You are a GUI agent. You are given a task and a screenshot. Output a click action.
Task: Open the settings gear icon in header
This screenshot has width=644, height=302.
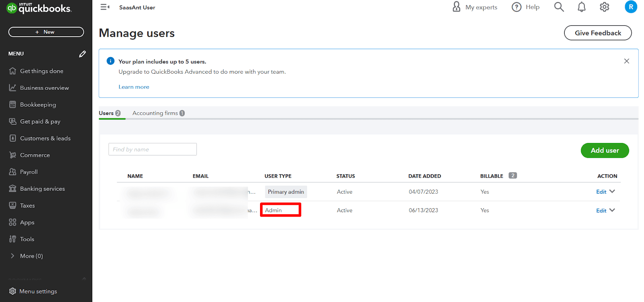[x=605, y=7]
